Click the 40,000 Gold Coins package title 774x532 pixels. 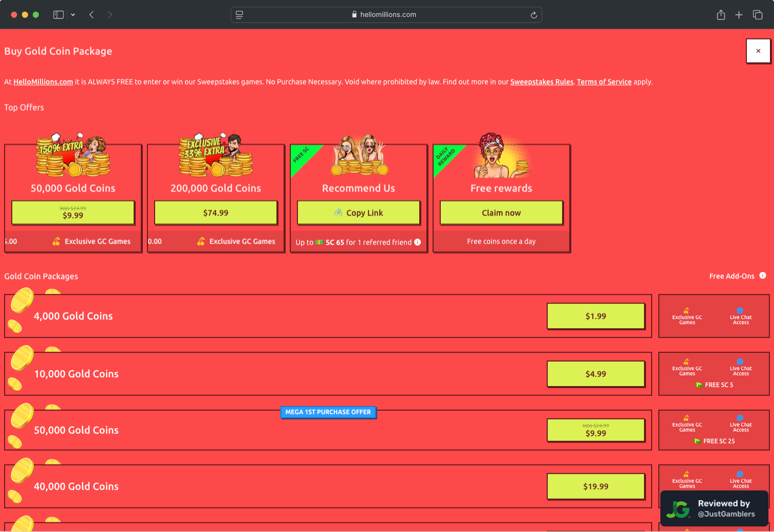76,486
